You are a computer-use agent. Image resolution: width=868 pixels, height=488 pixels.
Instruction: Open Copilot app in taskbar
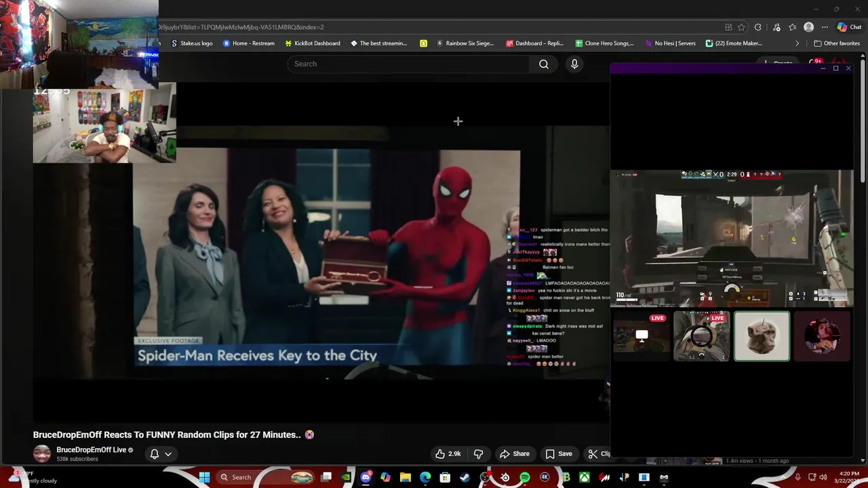click(385, 477)
